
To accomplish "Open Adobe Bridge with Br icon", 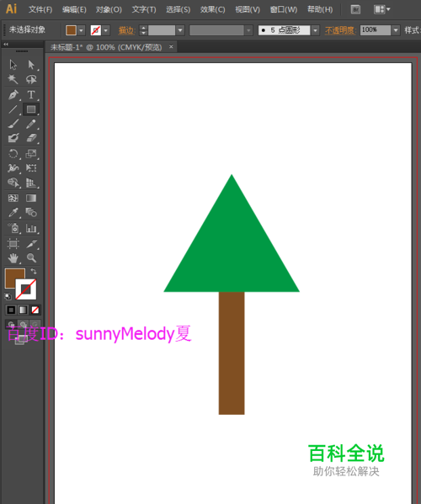I will click(355, 9).
